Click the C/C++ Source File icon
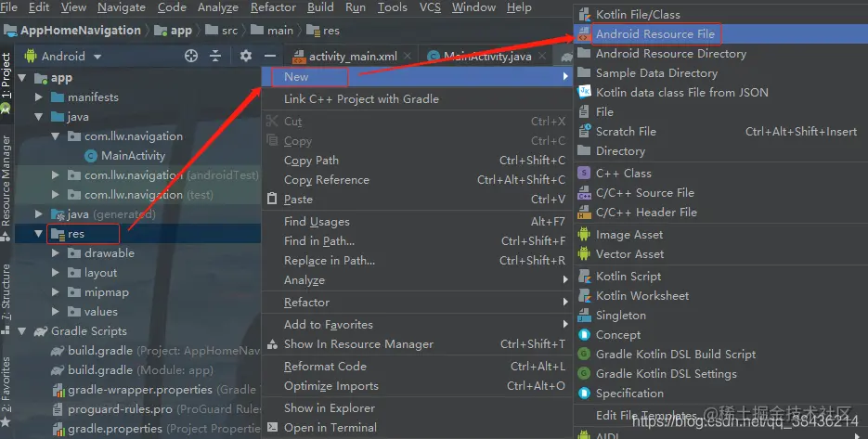Screen dimensions: 868x439 (x=584, y=193)
